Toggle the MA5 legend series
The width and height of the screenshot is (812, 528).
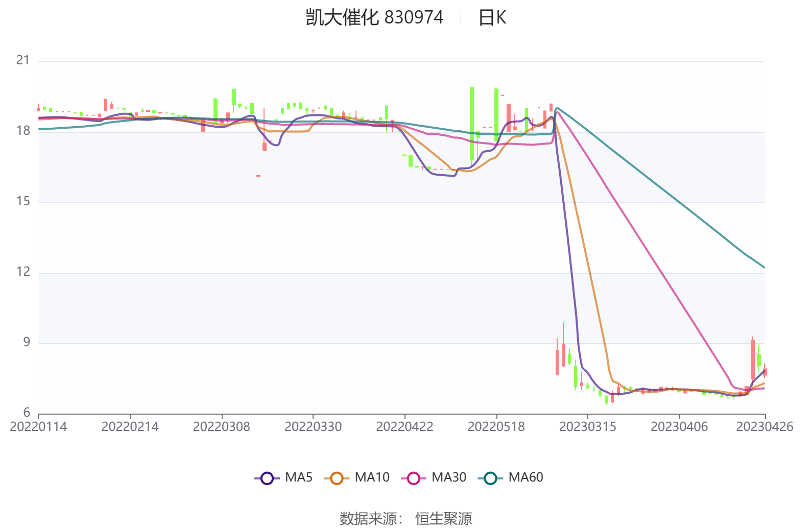coord(283,478)
